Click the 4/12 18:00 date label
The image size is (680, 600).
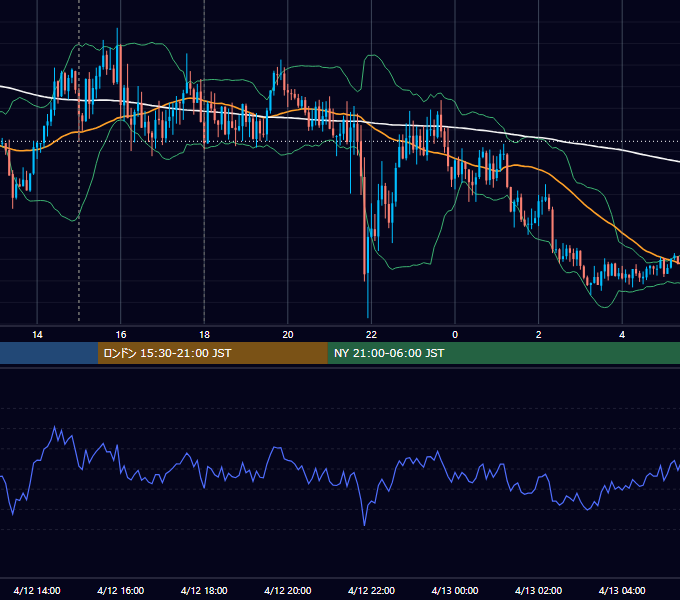[x=204, y=590]
